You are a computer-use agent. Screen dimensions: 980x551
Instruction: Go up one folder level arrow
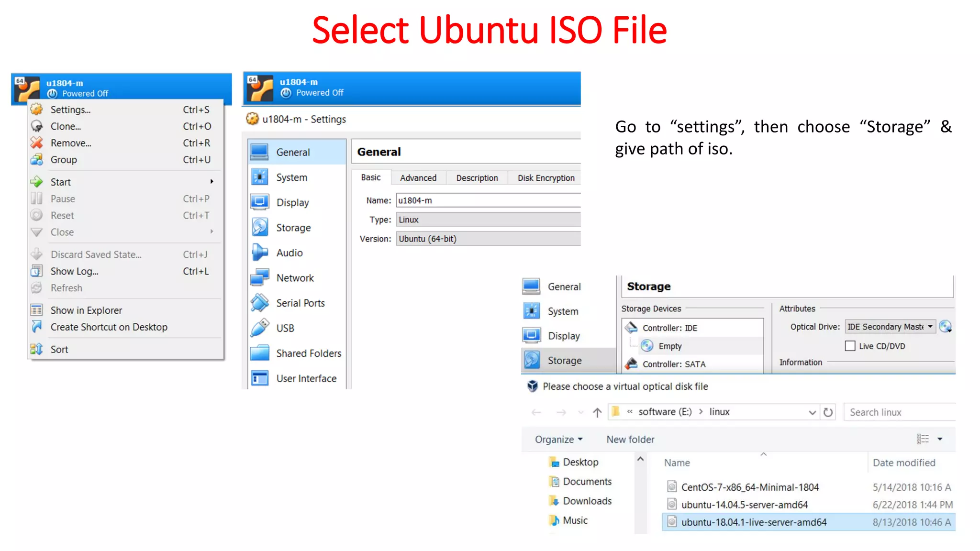tap(597, 412)
